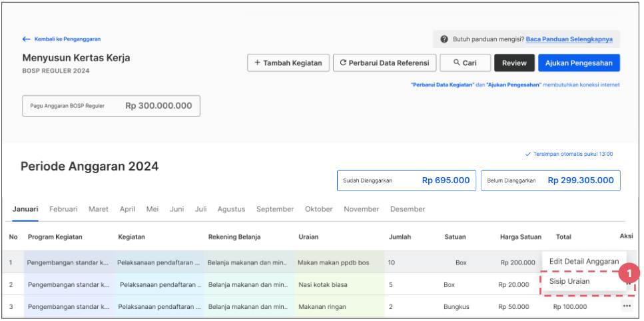Switch to the Juli tab

pyautogui.click(x=201, y=209)
